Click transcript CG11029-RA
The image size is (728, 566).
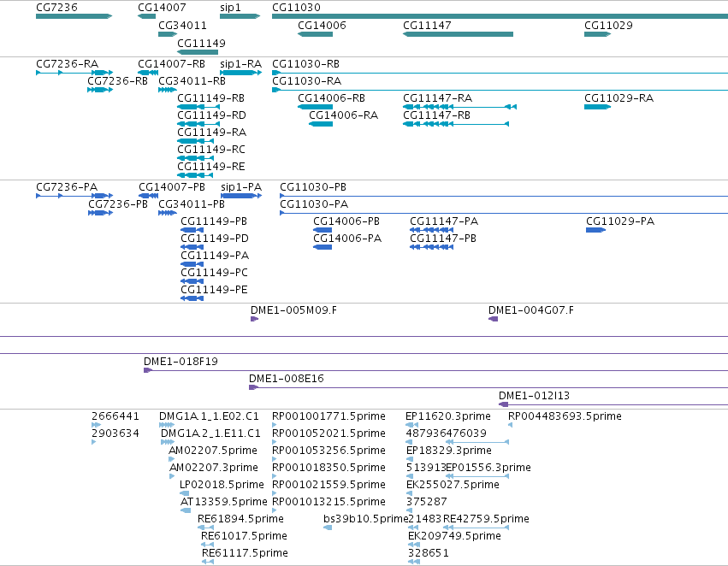click(x=597, y=107)
